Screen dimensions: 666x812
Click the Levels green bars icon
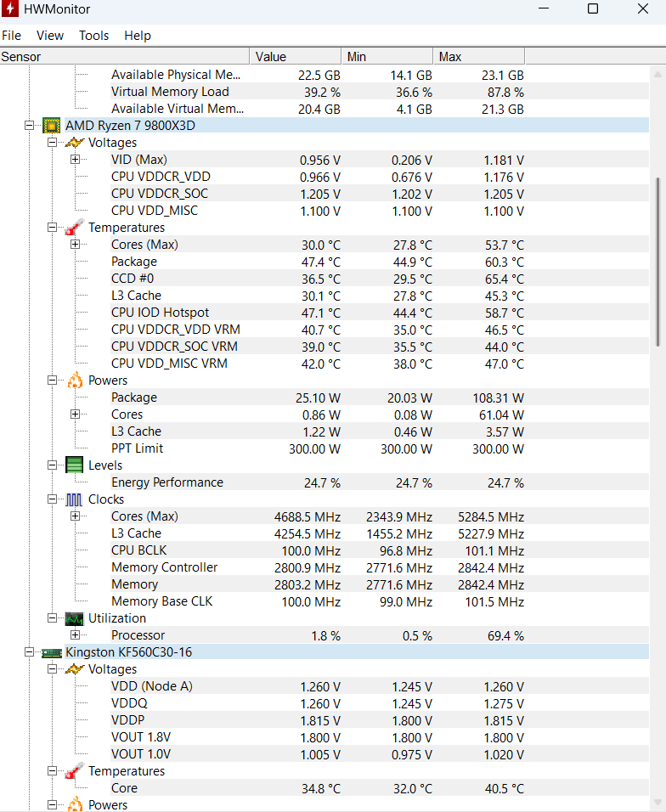click(74, 465)
